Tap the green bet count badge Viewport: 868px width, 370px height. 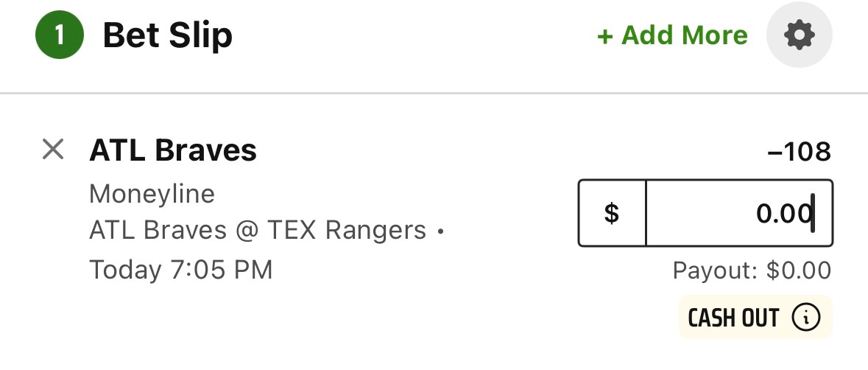(59, 35)
